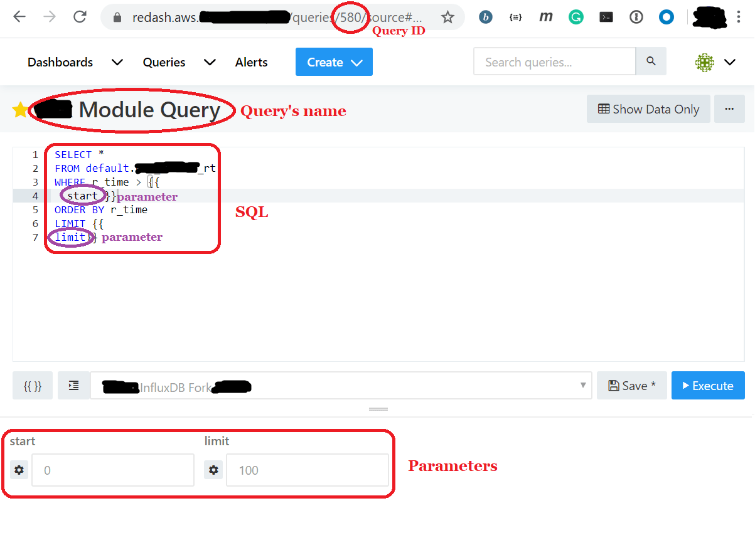Click into the Search queries field
The image size is (755, 560).
tap(555, 62)
